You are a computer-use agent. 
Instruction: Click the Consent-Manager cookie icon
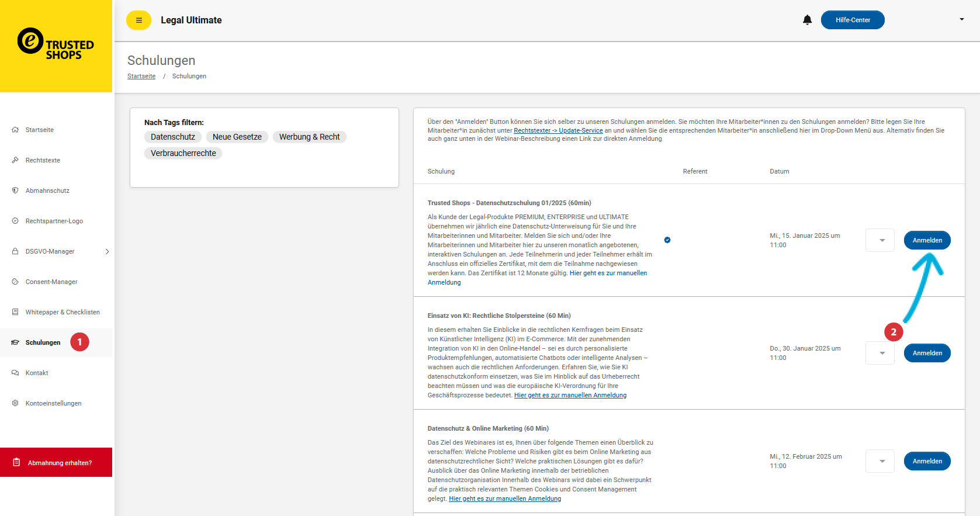15,282
